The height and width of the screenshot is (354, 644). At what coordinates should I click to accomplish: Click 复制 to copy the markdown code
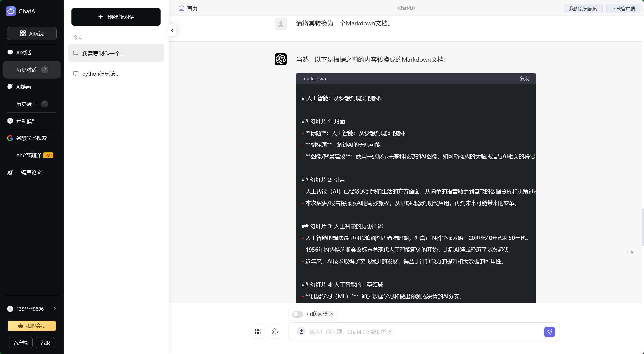click(525, 79)
